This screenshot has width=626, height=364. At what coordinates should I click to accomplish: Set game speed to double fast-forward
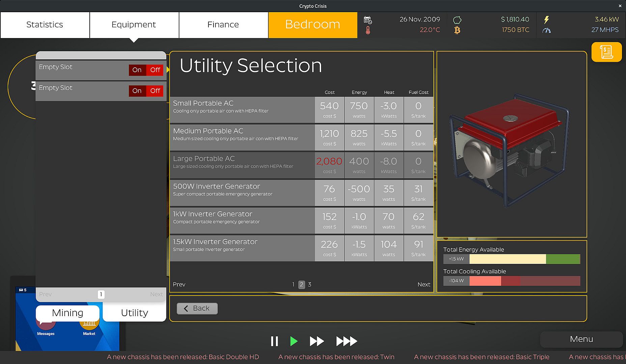316,341
